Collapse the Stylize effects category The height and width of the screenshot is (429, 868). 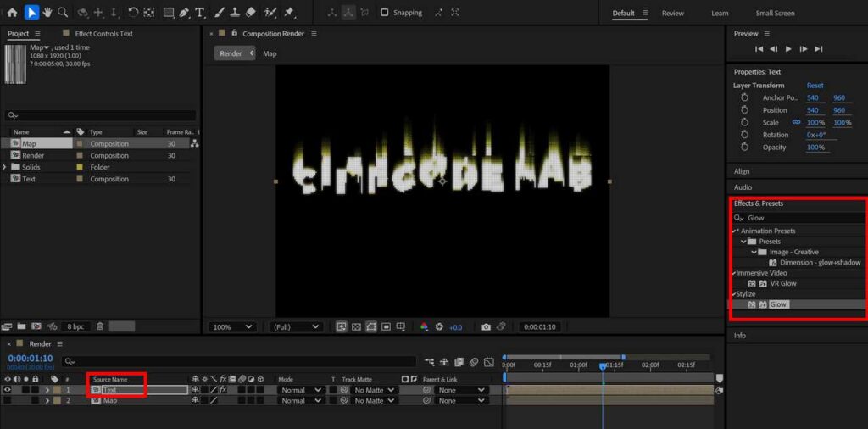[733, 294]
